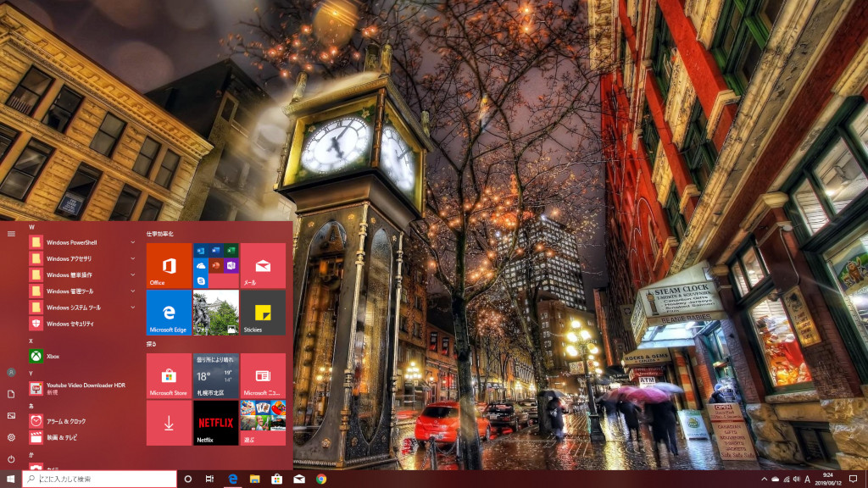
Task: Click the あ section header
Action: (31, 406)
